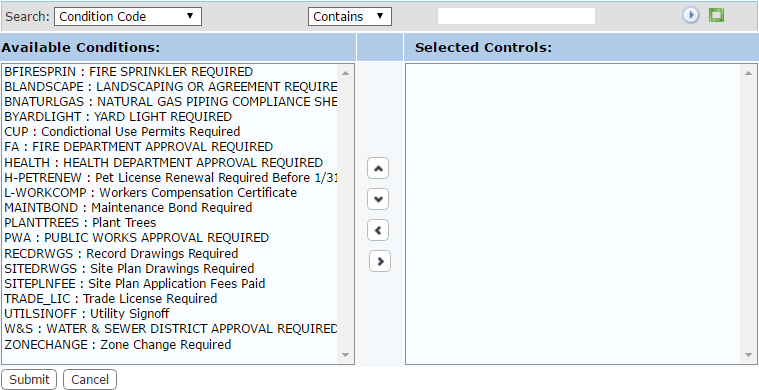Click the Cancel button
759x390 pixels.
coord(90,380)
